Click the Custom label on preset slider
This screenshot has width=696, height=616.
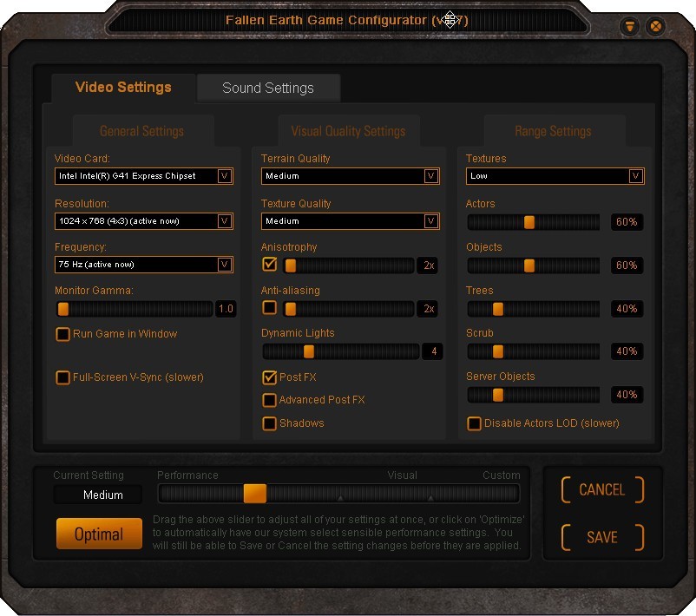[502, 475]
